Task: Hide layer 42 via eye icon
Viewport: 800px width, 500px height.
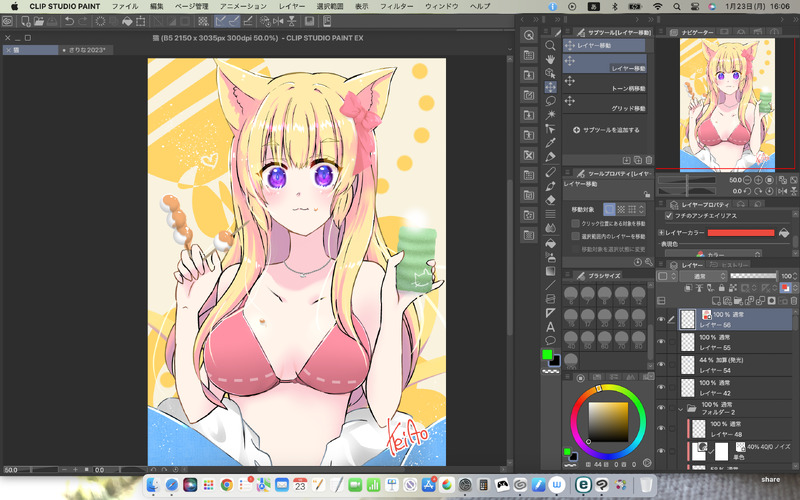Action: pyautogui.click(x=661, y=387)
